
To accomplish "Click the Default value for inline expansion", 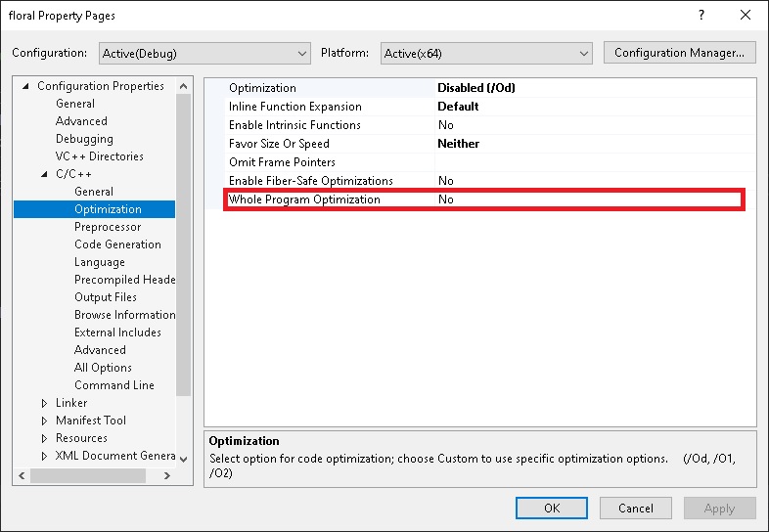I will pyautogui.click(x=458, y=107).
